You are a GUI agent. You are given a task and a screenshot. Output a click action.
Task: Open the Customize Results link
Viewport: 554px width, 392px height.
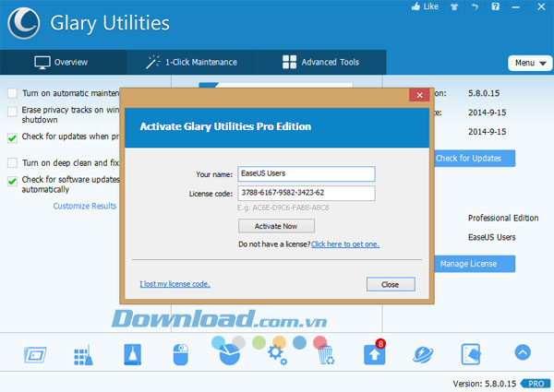coord(85,206)
